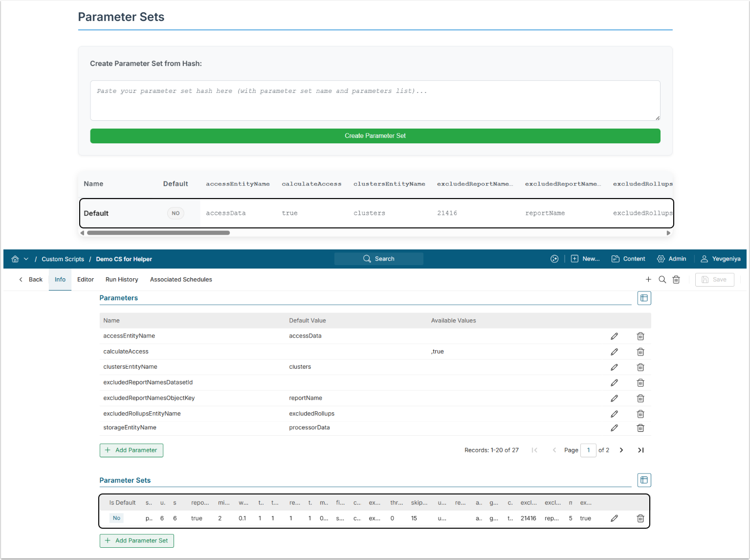Click the Add Parameter button
This screenshot has width=750, height=560.
click(132, 450)
